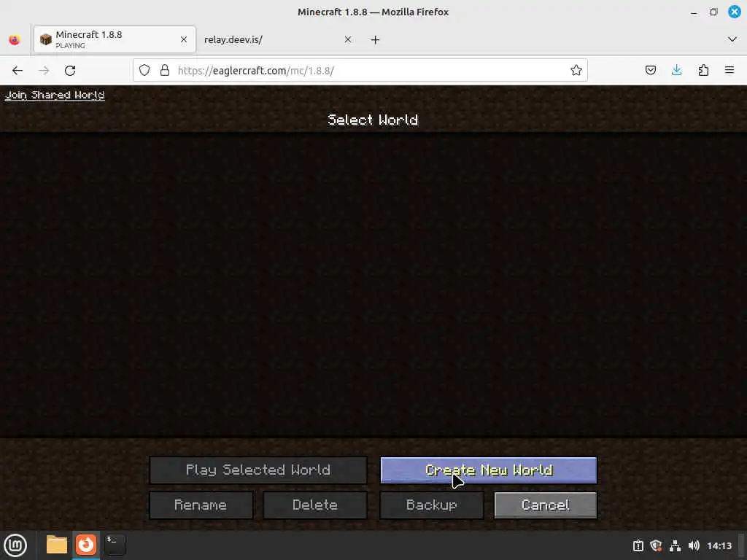Reload the current page
Viewport: 747px width, 560px height.
[70, 71]
